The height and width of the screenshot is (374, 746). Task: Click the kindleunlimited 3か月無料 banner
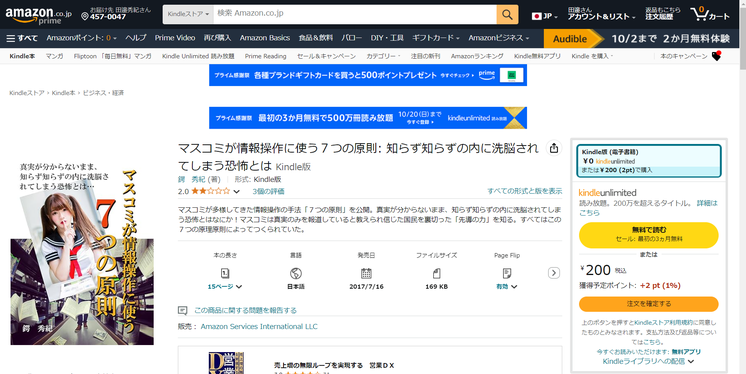tap(368, 118)
